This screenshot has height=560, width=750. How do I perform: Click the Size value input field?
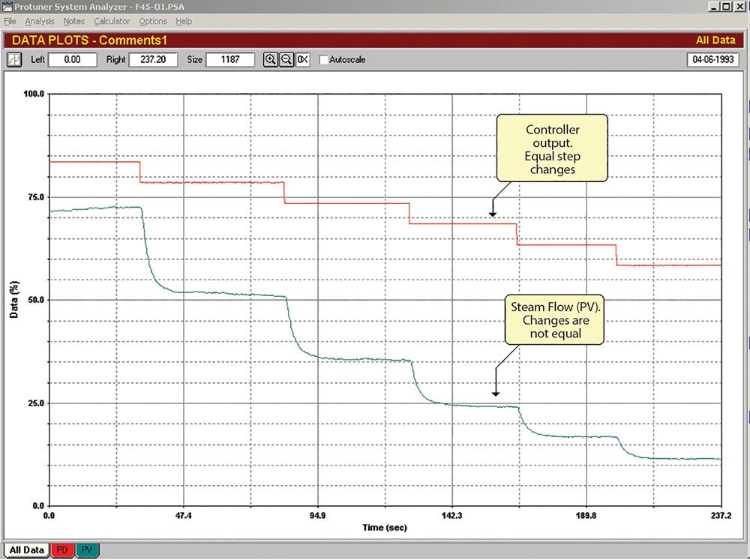click(x=230, y=59)
